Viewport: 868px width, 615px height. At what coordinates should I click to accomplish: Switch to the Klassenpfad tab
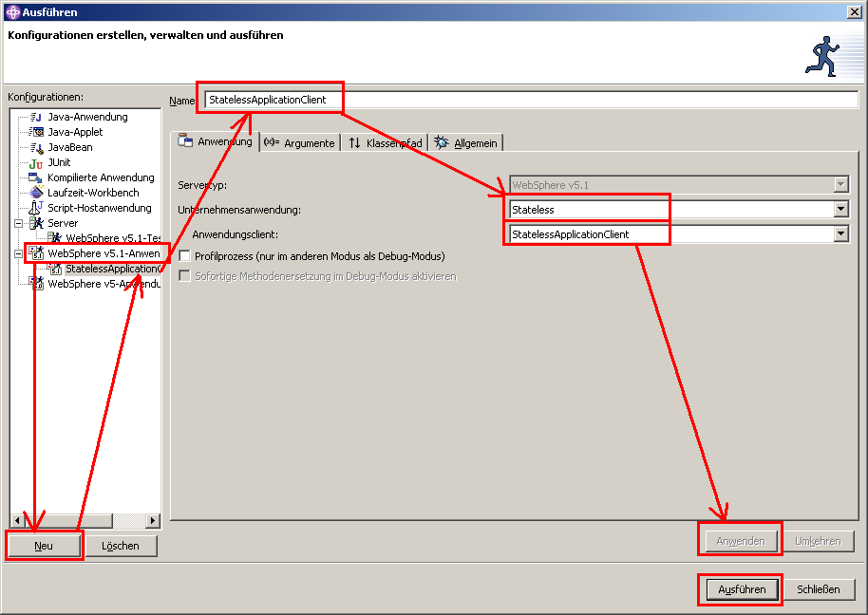click(385, 142)
